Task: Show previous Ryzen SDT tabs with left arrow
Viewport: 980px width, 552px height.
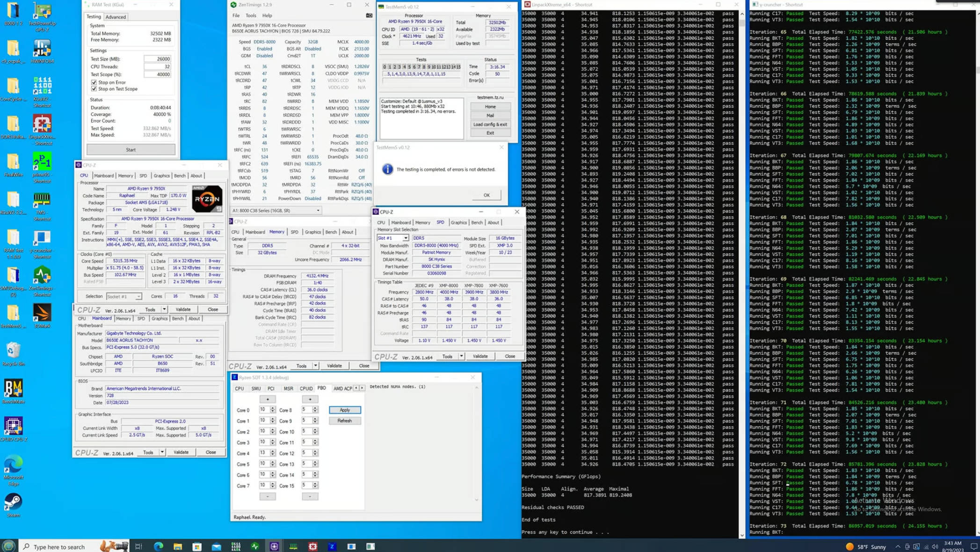Action: 356,388
